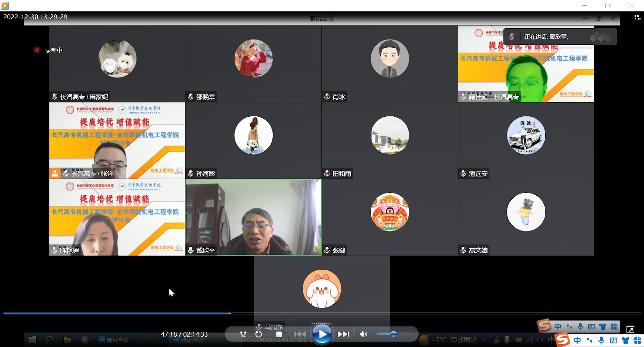Click the media player app icon
The height and width of the screenshot is (347, 644).
tap(5, 5)
